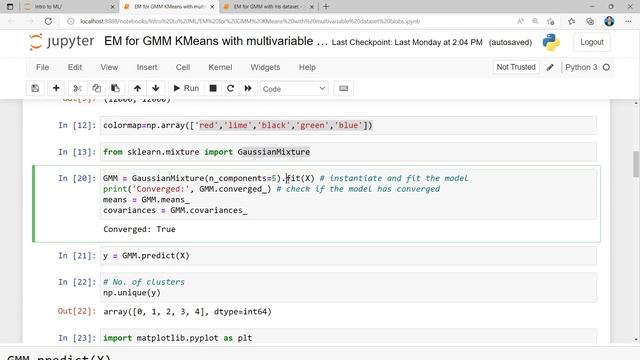Copy selected cells icon
640x360 pixels.
pyautogui.click(x=96, y=89)
